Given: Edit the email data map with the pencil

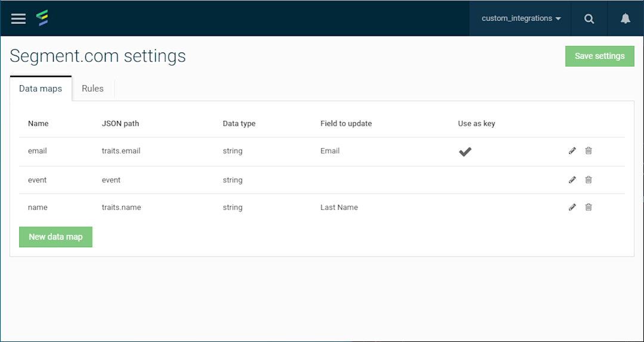Looking at the screenshot, I should tap(572, 151).
